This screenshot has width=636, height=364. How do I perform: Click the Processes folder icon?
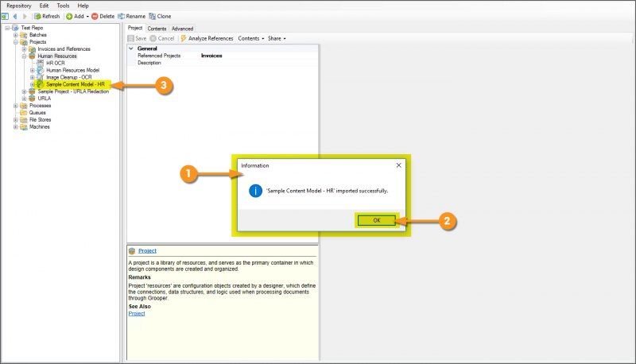(24, 106)
